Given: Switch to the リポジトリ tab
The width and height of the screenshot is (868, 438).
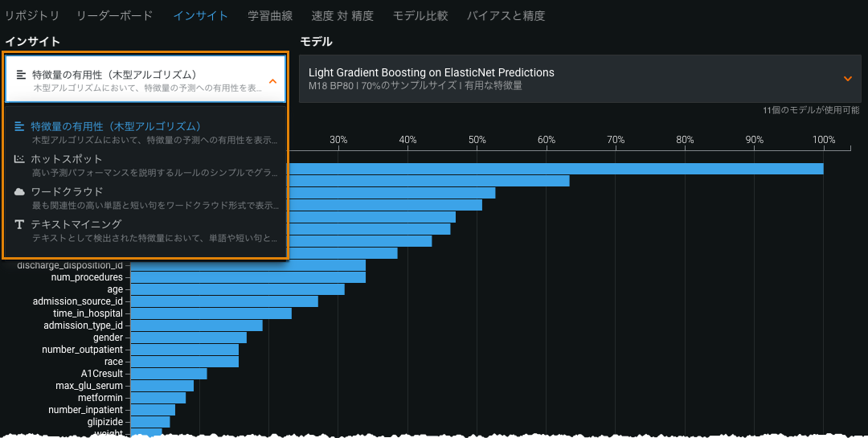Looking at the screenshot, I should [x=32, y=15].
